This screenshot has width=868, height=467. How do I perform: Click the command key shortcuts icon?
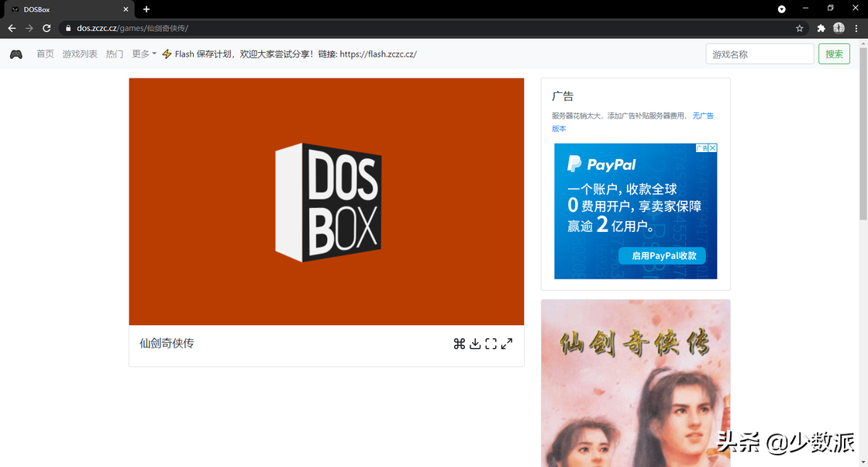click(x=459, y=344)
